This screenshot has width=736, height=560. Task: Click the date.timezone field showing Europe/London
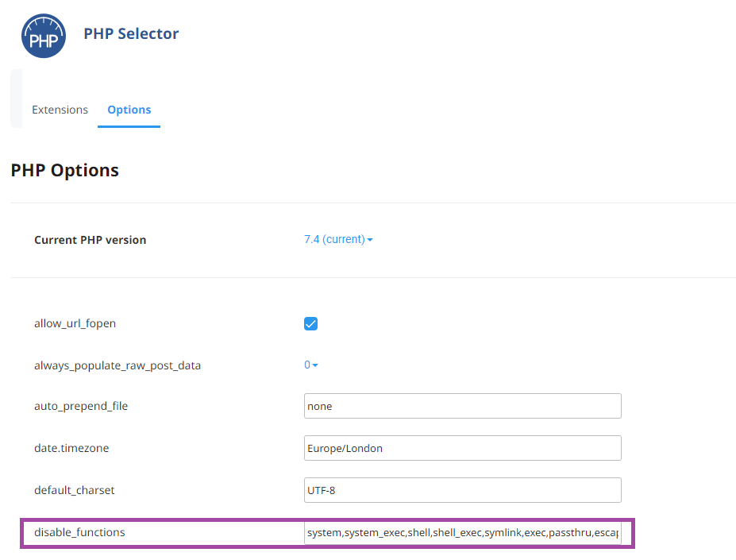[x=462, y=448]
